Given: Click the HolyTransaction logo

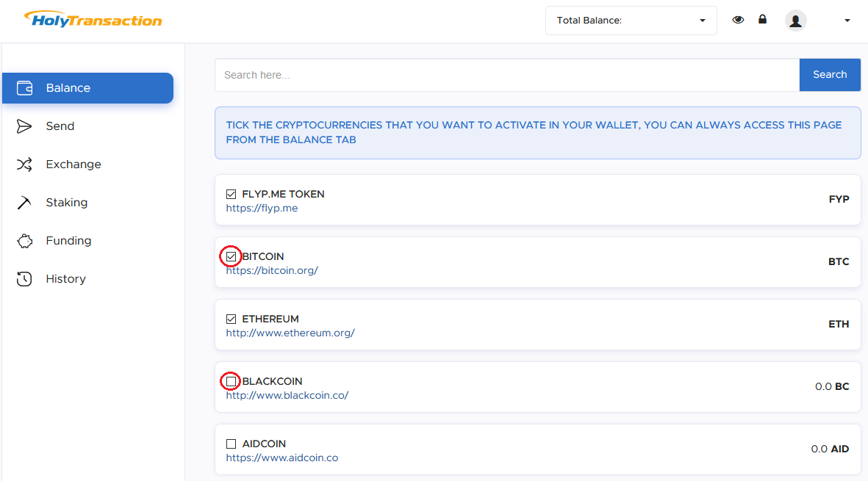Looking at the screenshot, I should click(x=93, y=20).
